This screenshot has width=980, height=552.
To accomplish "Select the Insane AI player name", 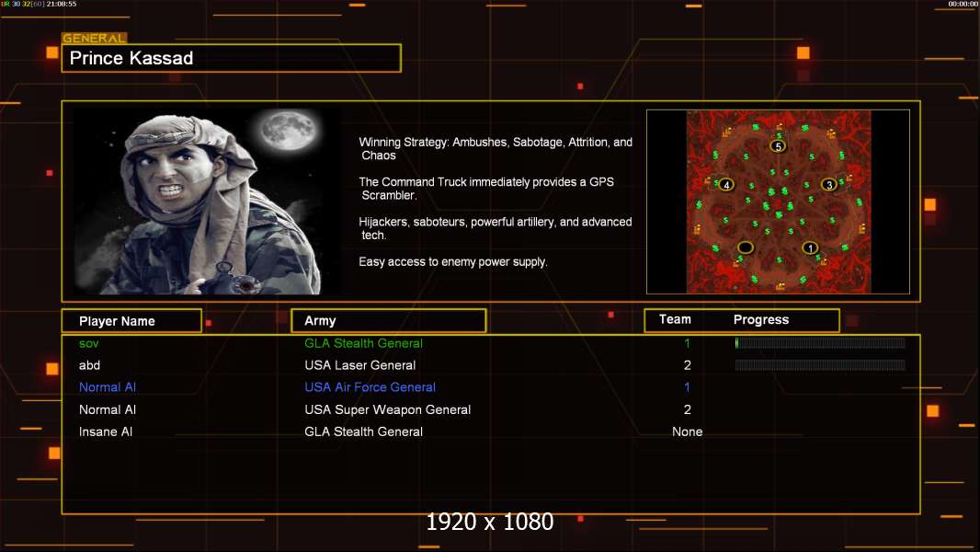I will (x=107, y=431).
